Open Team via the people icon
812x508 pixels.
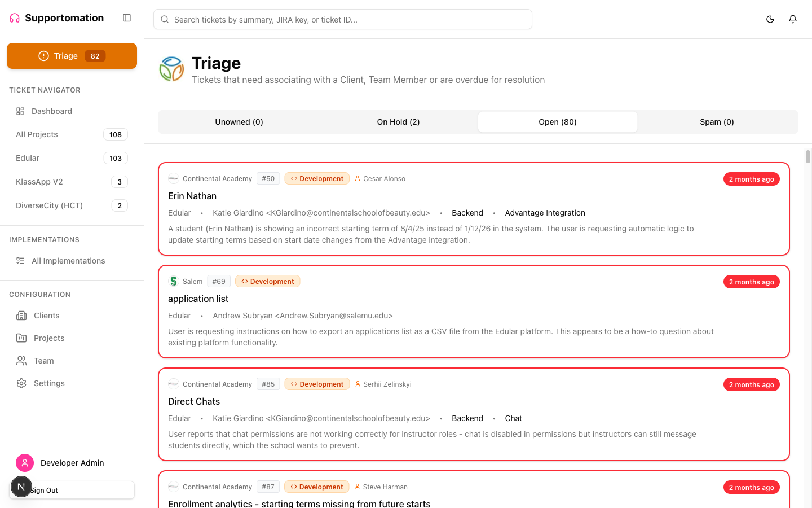21,360
